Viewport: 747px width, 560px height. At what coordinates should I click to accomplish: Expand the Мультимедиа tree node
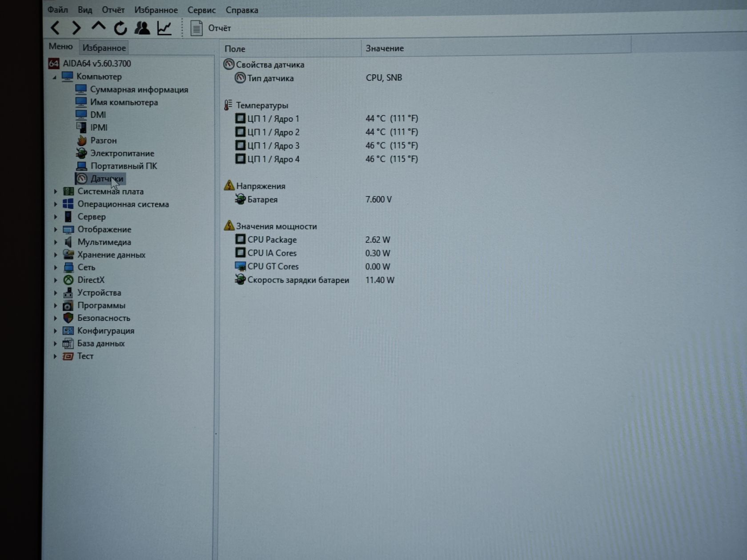(55, 242)
